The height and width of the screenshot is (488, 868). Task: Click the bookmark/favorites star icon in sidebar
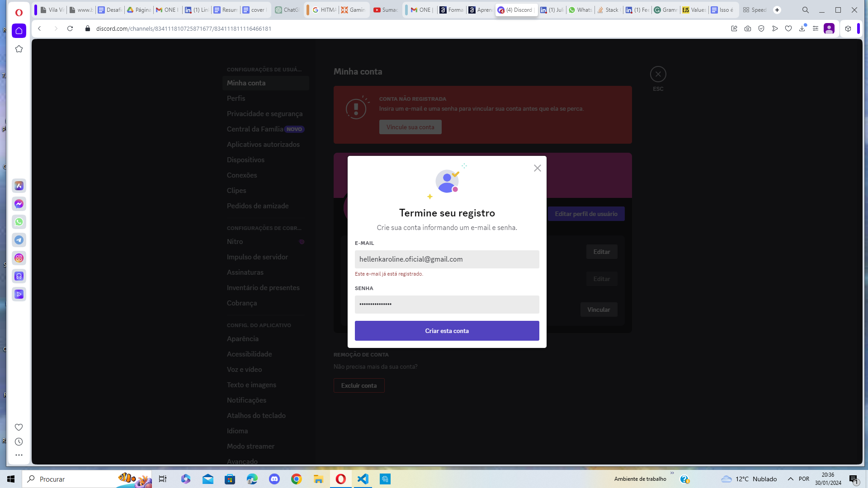(19, 49)
